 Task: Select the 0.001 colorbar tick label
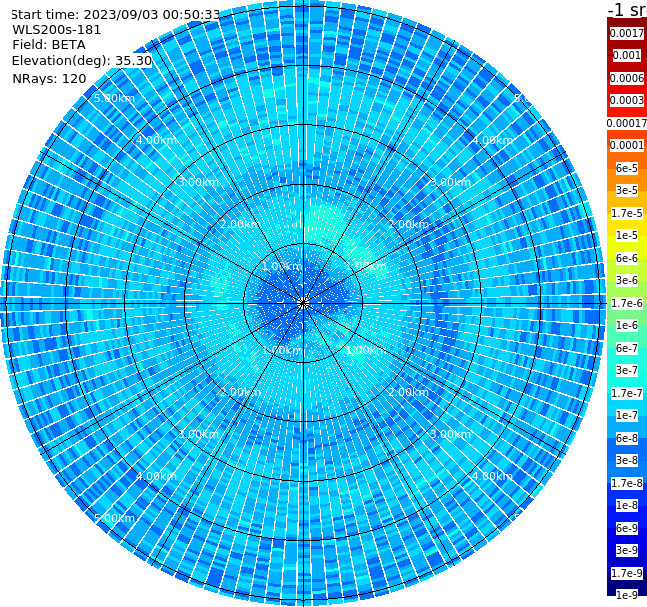pyautogui.click(x=627, y=55)
